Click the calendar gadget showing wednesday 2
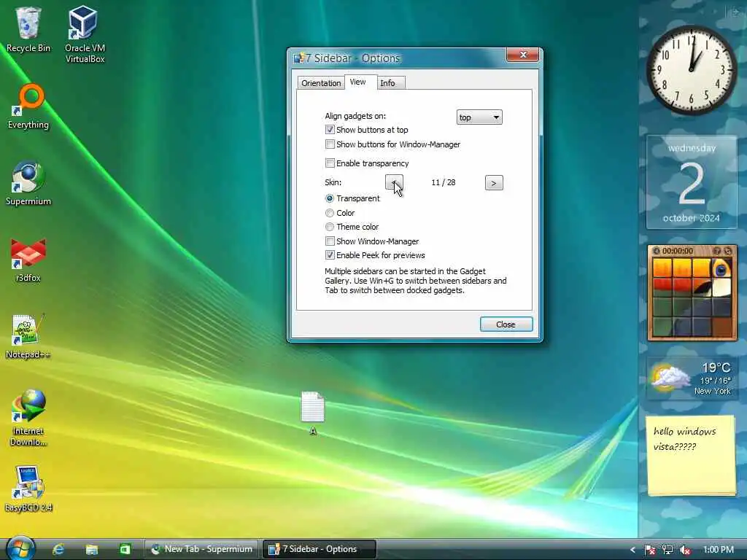747x560 pixels. [x=692, y=182]
